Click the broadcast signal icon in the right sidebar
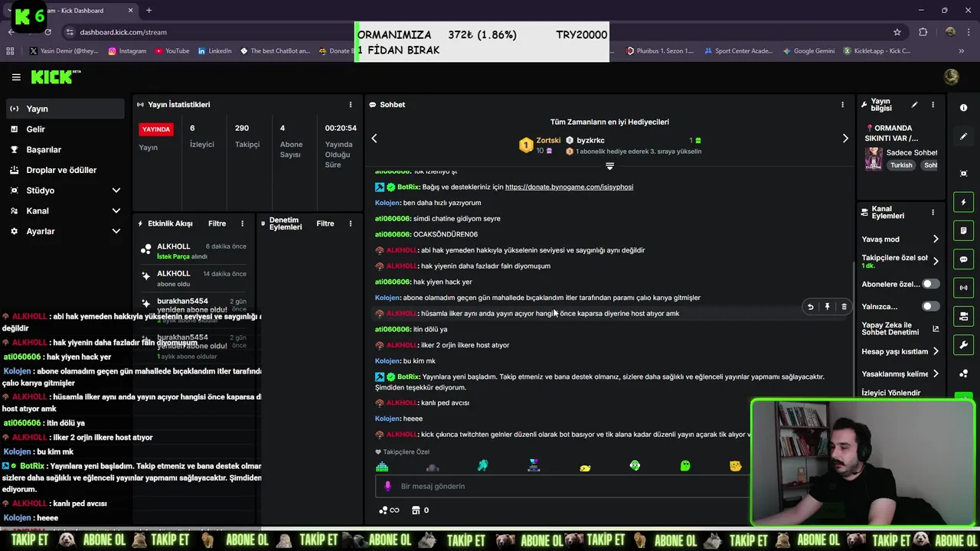The width and height of the screenshot is (980, 551). [964, 288]
